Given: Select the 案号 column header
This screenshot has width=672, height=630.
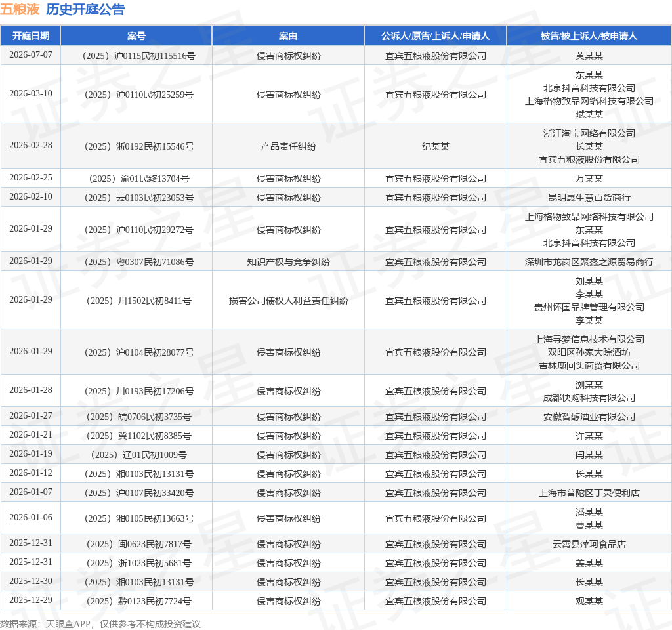Looking at the screenshot, I should click(136, 36).
